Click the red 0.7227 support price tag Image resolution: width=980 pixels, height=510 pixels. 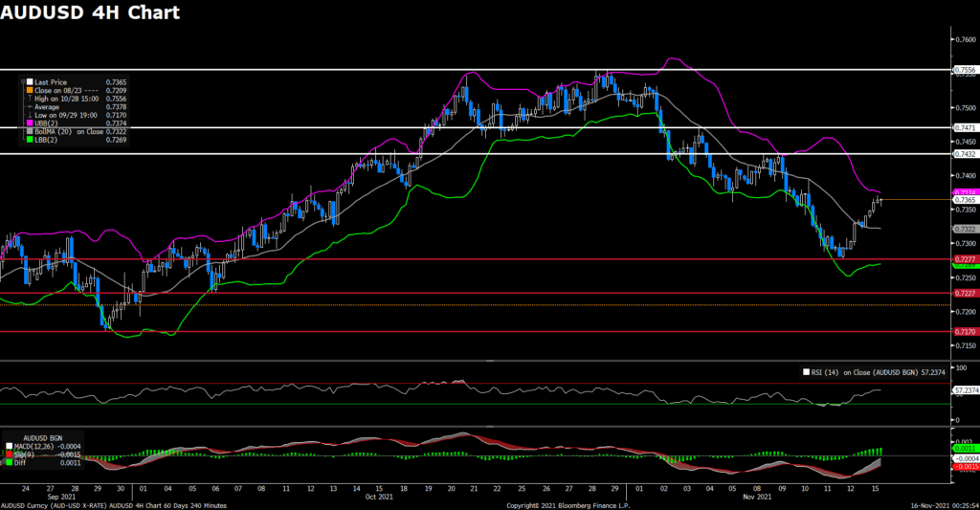point(966,293)
